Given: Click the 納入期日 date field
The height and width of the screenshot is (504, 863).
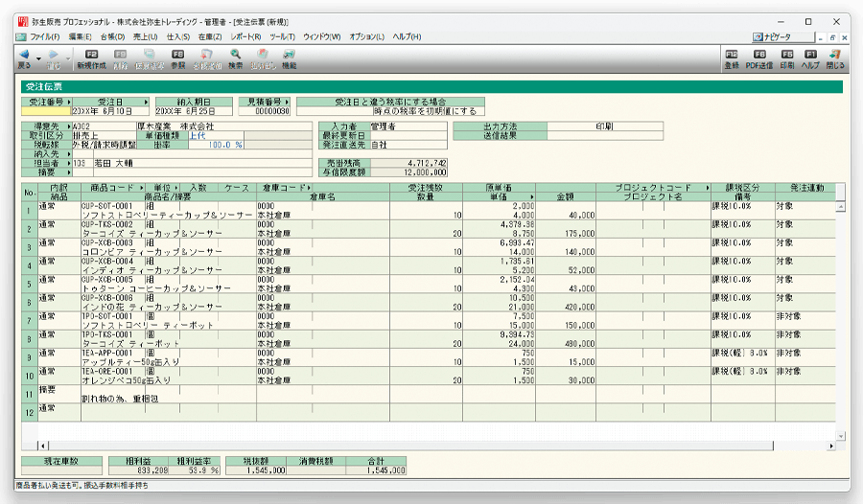Looking at the screenshot, I should pyautogui.click(x=194, y=111).
